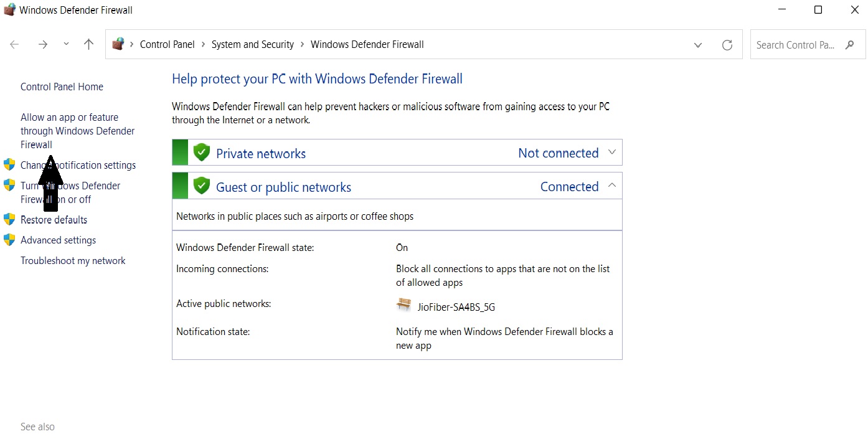Click the green shield beside Guest or public networks
Viewport: 868px width, 439px height.
(201, 186)
